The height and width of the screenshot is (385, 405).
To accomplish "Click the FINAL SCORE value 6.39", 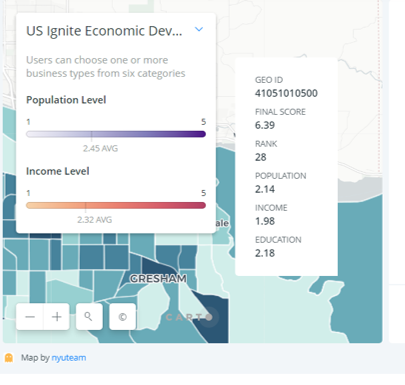I will click(x=265, y=125).
